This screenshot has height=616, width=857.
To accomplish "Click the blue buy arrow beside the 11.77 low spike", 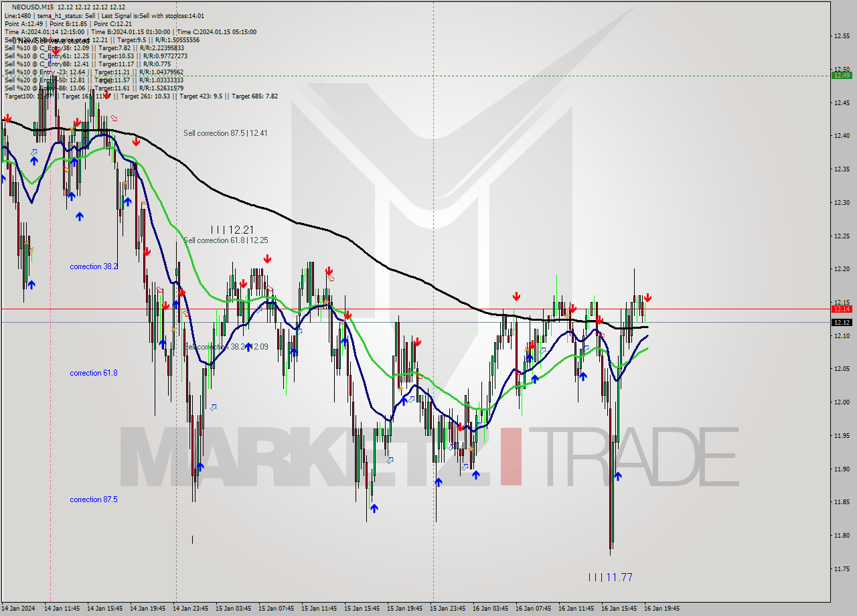I will tap(618, 476).
